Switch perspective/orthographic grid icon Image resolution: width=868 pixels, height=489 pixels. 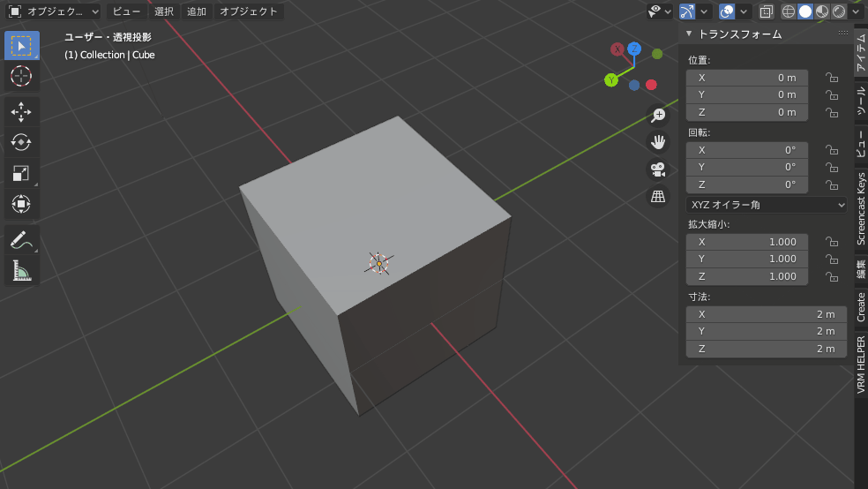tap(658, 196)
